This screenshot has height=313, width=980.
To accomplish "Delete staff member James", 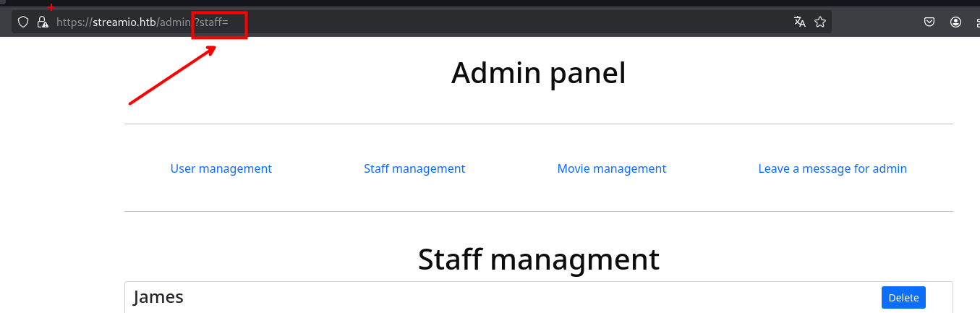I will click(903, 297).
